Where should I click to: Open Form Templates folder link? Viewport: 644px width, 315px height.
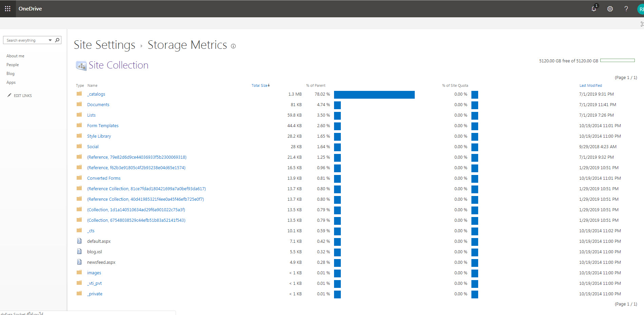pyautogui.click(x=103, y=126)
